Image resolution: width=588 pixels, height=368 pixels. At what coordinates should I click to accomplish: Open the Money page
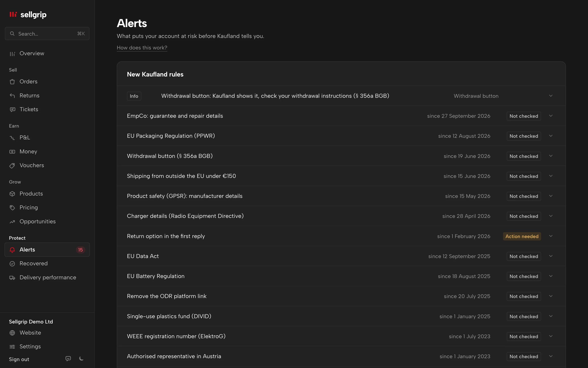(47, 152)
